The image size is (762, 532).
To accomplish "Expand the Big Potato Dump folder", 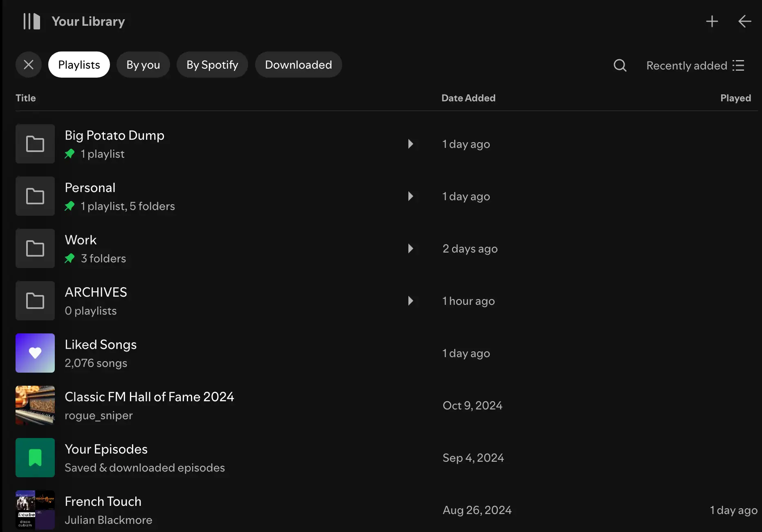I will [410, 144].
